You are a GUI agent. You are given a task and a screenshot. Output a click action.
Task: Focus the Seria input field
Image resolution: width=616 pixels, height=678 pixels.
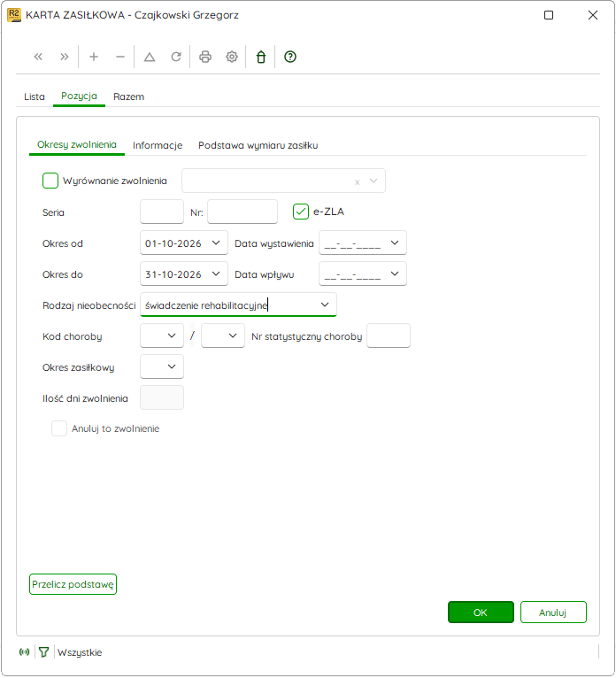pyautogui.click(x=162, y=212)
